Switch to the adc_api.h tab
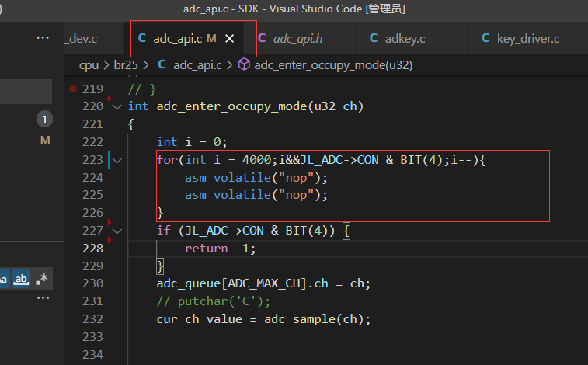The width and height of the screenshot is (588, 365). coord(297,38)
